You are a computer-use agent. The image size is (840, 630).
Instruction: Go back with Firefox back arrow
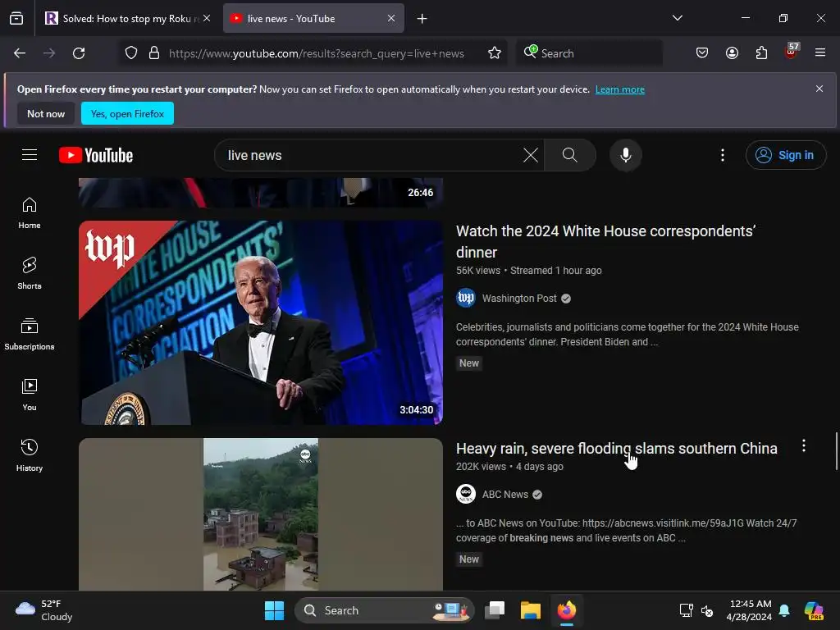pyautogui.click(x=20, y=53)
